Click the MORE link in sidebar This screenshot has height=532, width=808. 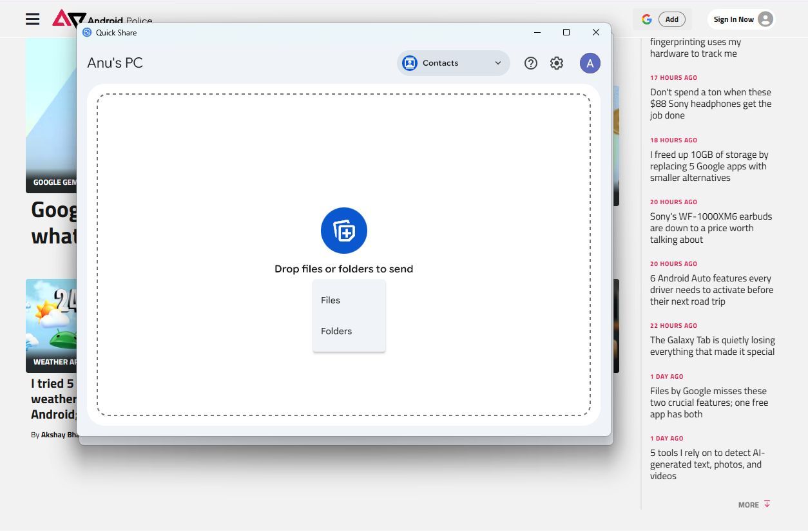click(x=748, y=505)
